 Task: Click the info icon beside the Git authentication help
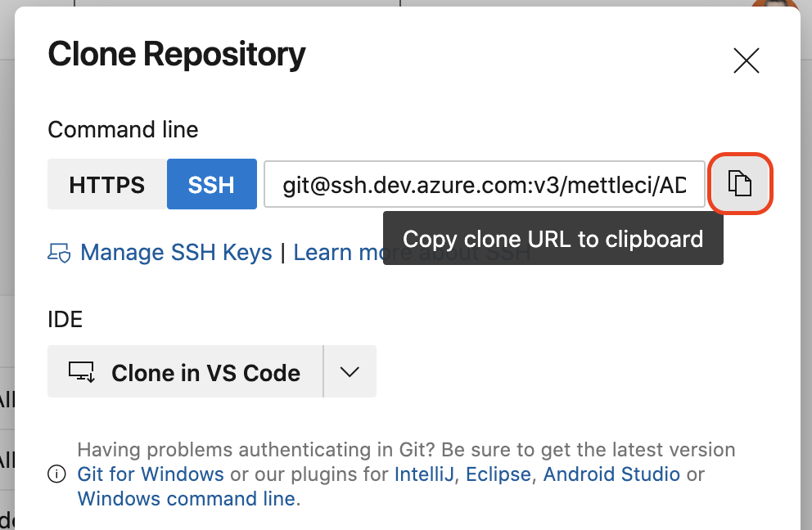coord(56,474)
